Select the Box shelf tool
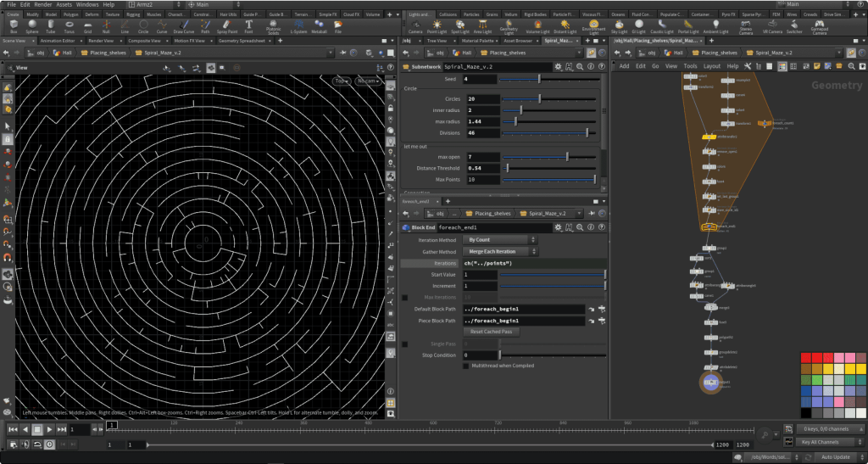 (x=14, y=26)
